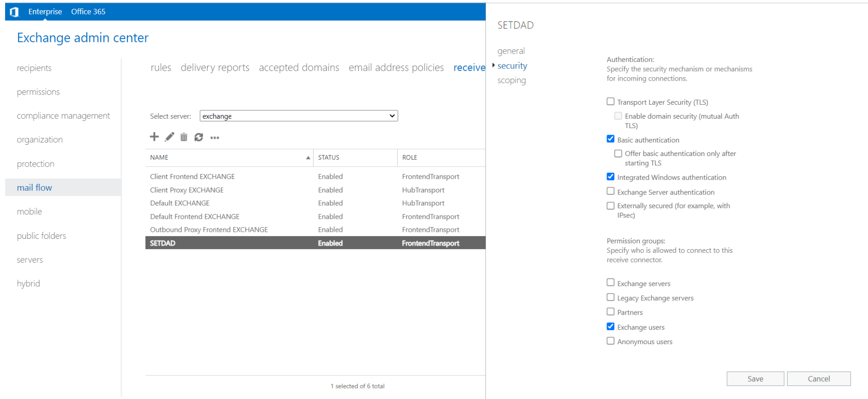Click the Office logo icon
Screen dimensions: 868x399
tap(14, 12)
